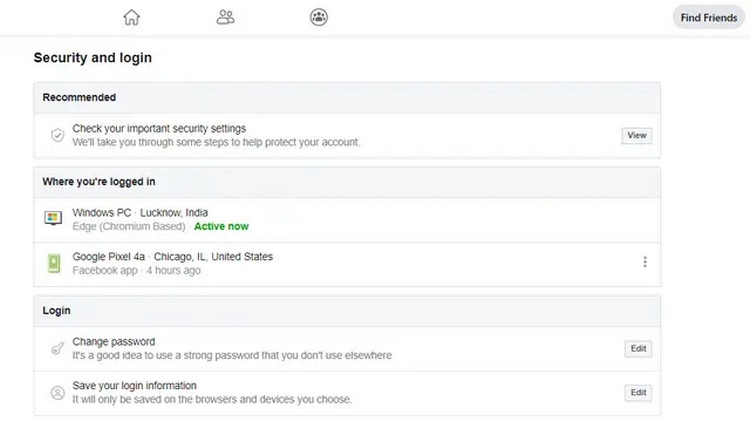The height and width of the screenshot is (422, 750).
Task: Edit the Change password setting
Action: [x=637, y=349]
